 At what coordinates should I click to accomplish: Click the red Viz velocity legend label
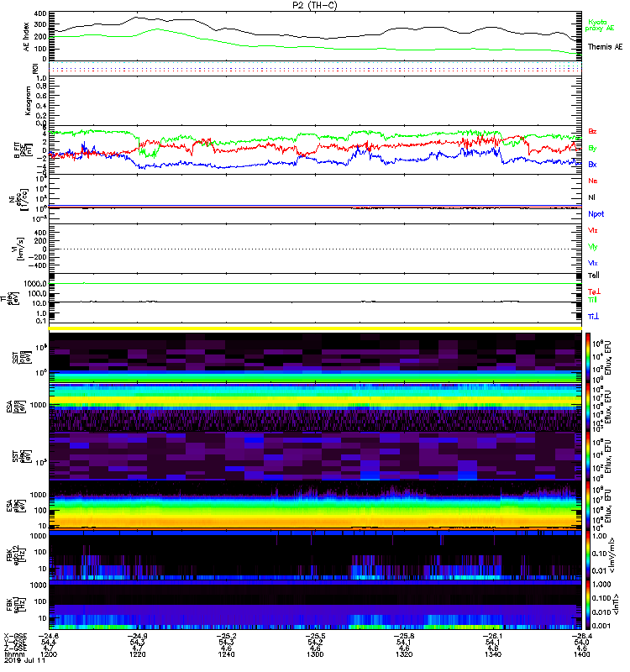[x=592, y=230]
